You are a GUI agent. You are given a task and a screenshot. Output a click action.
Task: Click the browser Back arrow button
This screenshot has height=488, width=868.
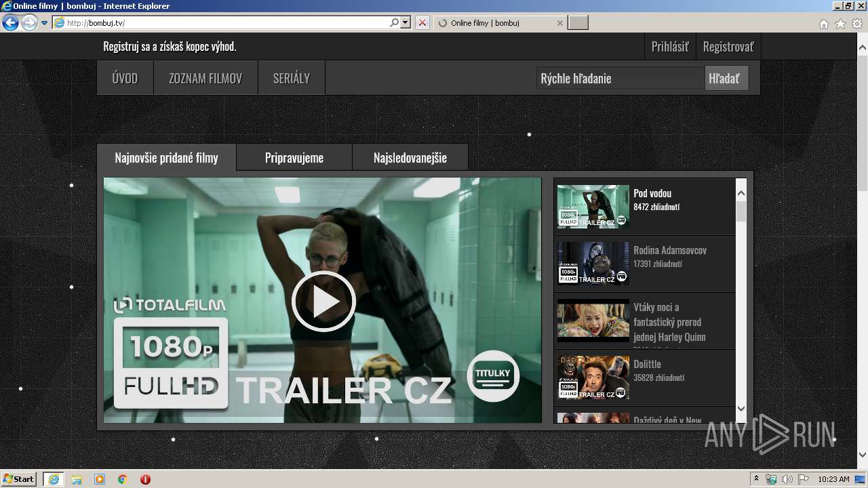[x=10, y=23]
